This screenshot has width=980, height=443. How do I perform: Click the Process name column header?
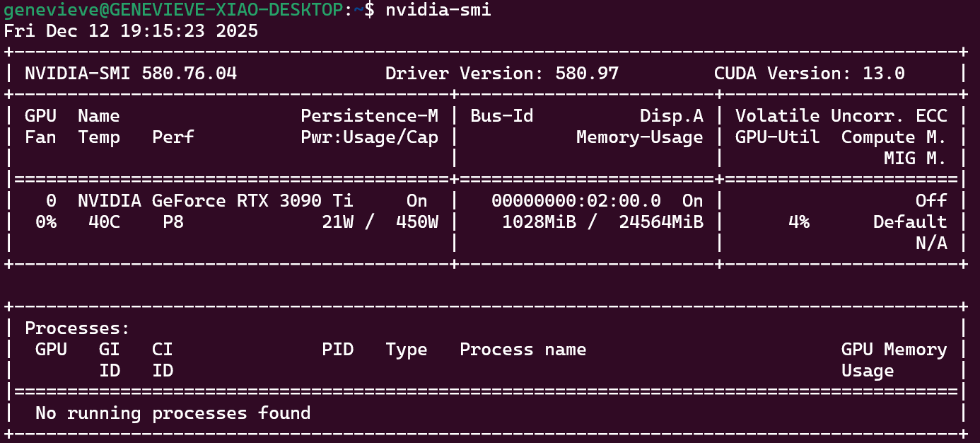[x=523, y=350]
